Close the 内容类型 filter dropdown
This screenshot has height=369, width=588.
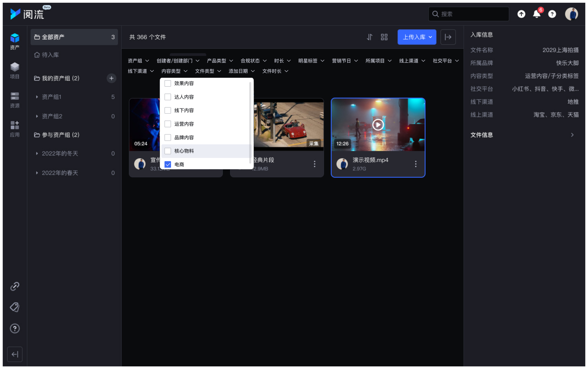174,71
